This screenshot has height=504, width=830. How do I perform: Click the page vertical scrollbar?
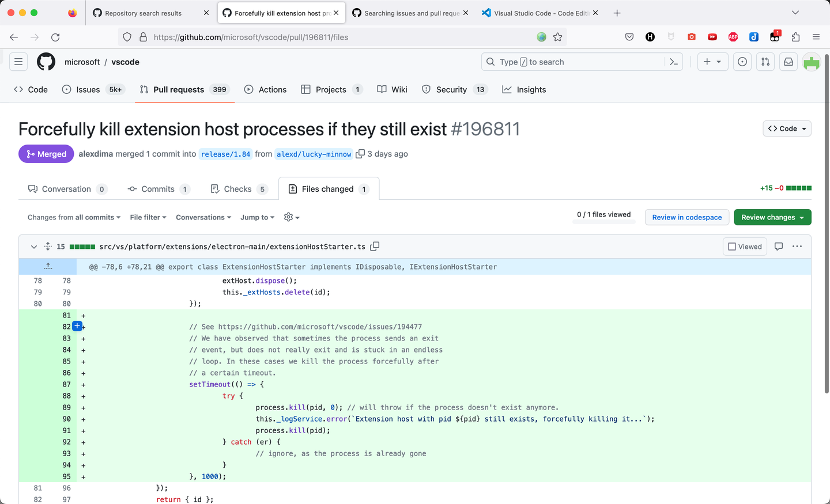(827, 225)
